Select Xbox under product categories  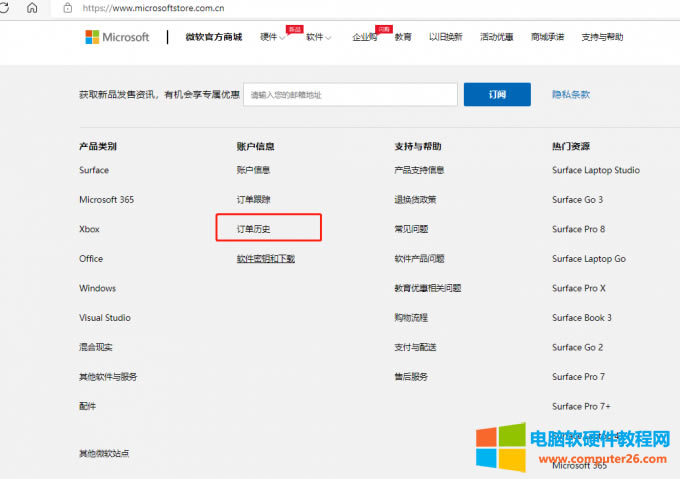pos(89,229)
